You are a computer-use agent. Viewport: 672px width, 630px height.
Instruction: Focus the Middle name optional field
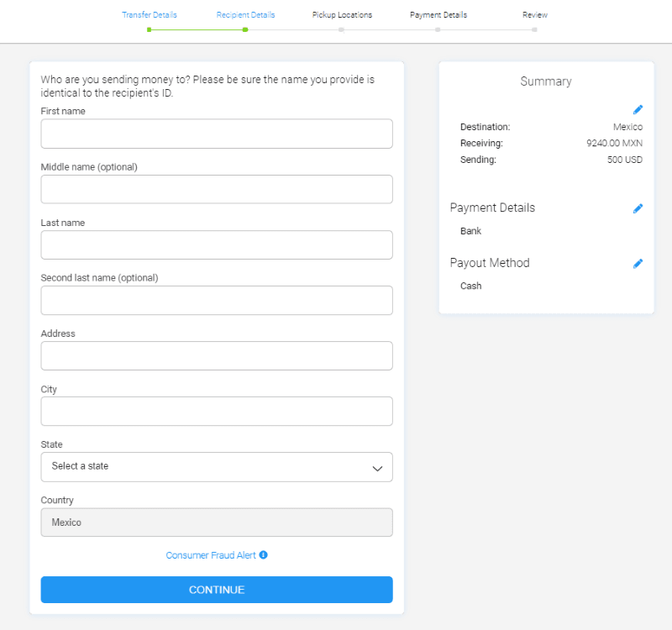click(216, 189)
